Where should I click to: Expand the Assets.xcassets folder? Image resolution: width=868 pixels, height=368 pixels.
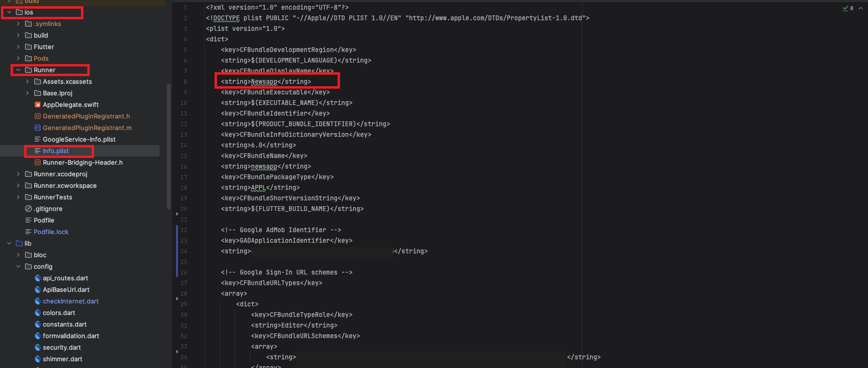tap(27, 81)
